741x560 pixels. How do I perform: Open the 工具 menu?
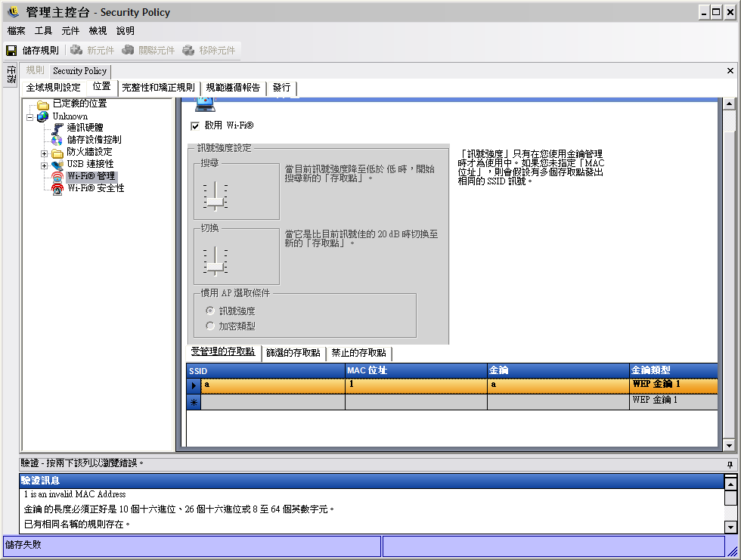[44, 31]
